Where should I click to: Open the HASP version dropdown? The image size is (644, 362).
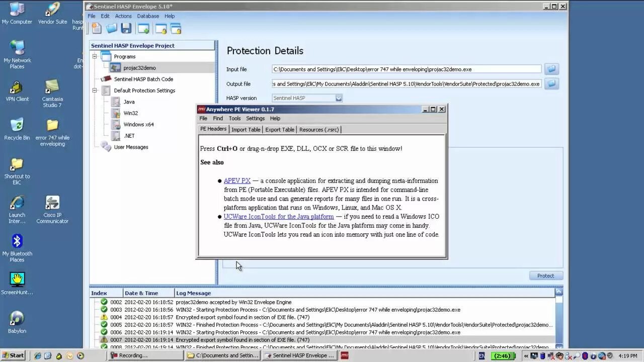[x=339, y=98]
